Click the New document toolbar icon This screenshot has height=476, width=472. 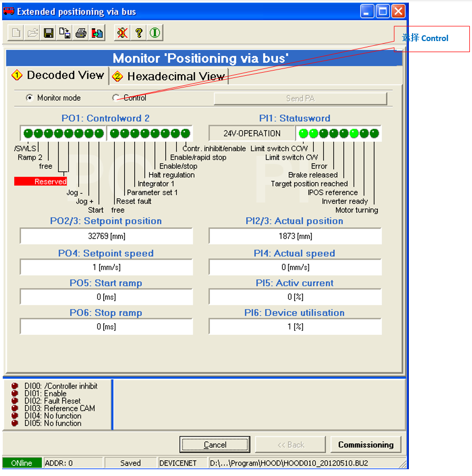coord(16,33)
